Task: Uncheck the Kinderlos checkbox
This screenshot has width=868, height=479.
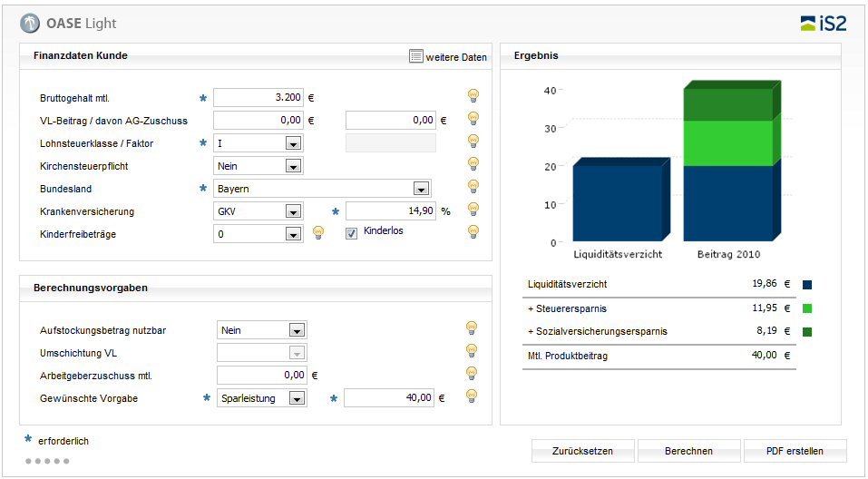Action: (352, 234)
